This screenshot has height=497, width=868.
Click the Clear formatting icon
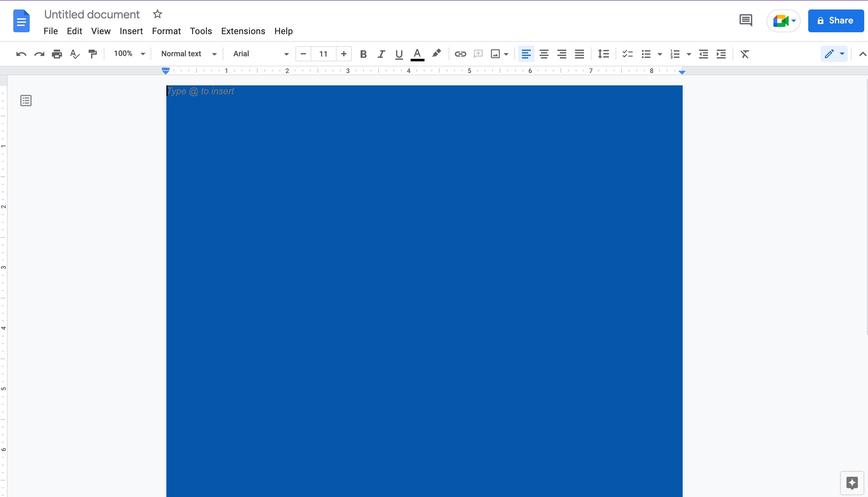744,54
